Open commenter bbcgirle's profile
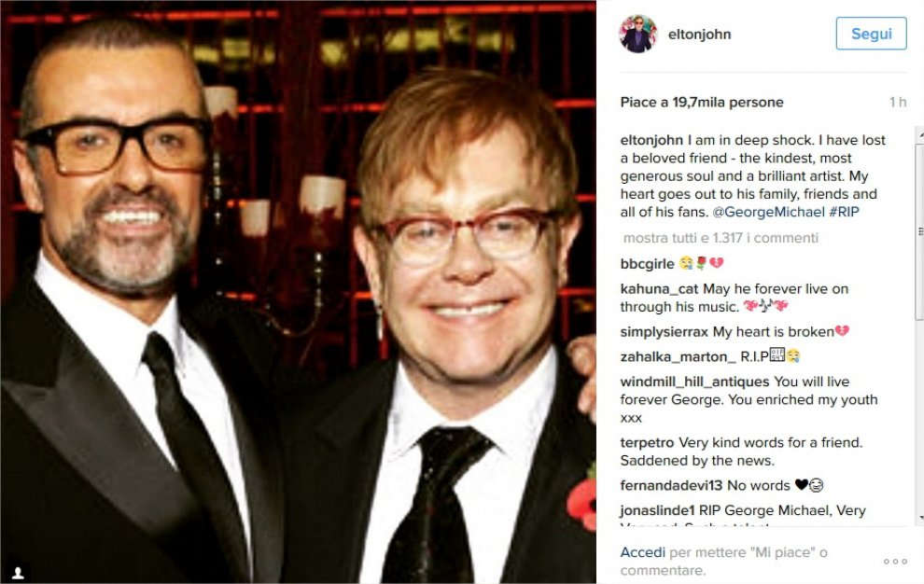The height and width of the screenshot is (584, 924). [x=647, y=263]
